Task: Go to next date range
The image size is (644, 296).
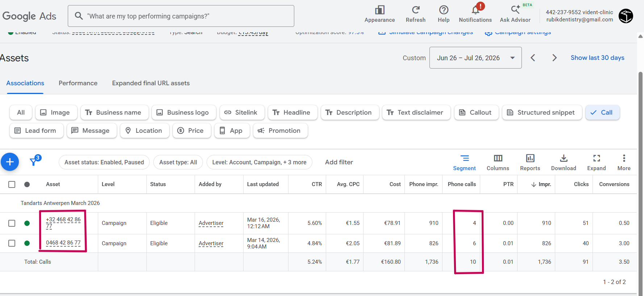Action: pos(554,58)
